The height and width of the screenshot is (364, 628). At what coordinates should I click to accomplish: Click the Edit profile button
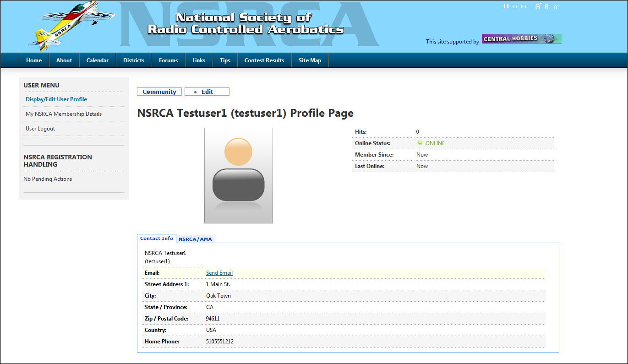(x=207, y=92)
